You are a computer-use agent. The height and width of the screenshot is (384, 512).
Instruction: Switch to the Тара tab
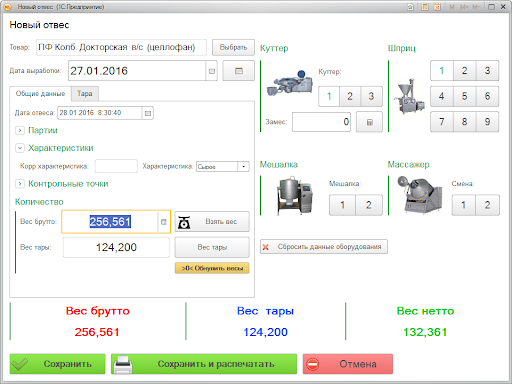85,94
